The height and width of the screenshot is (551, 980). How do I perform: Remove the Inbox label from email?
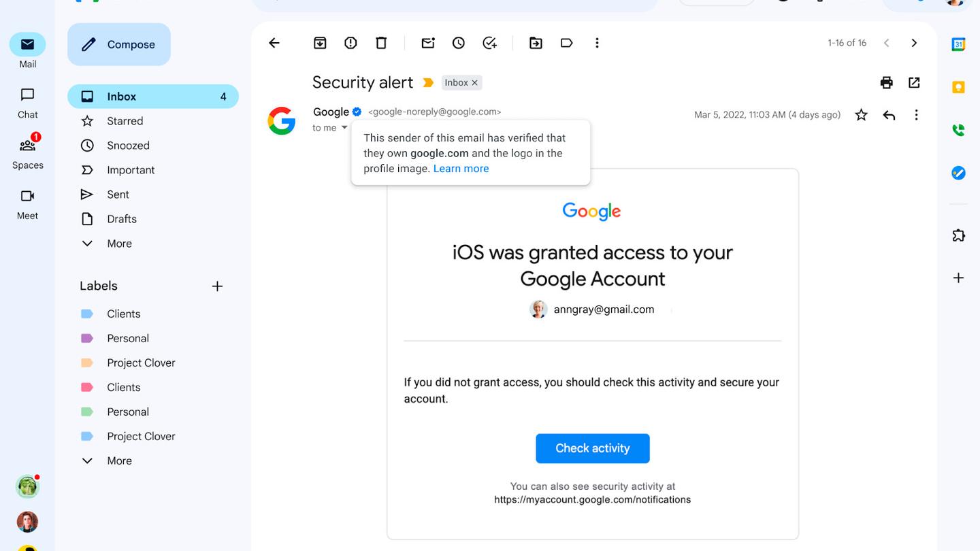[475, 83]
